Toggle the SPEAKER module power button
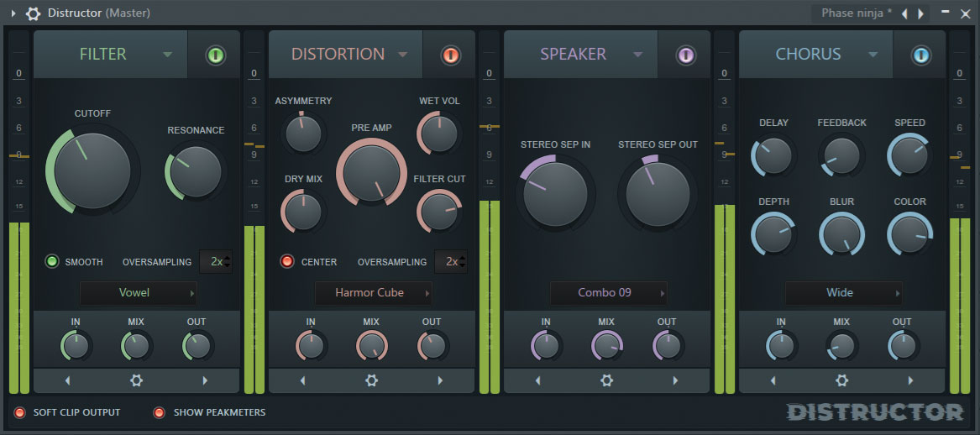The height and width of the screenshot is (435, 980). 685,55
